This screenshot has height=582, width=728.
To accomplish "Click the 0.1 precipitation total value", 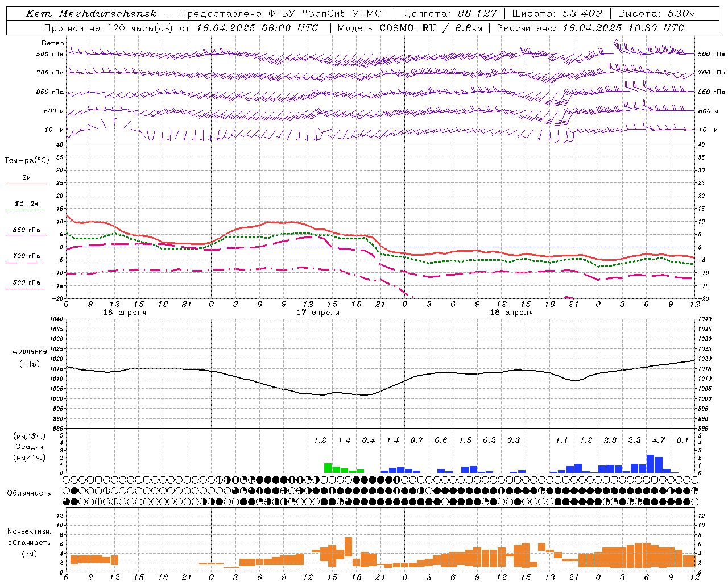I will point(682,440).
